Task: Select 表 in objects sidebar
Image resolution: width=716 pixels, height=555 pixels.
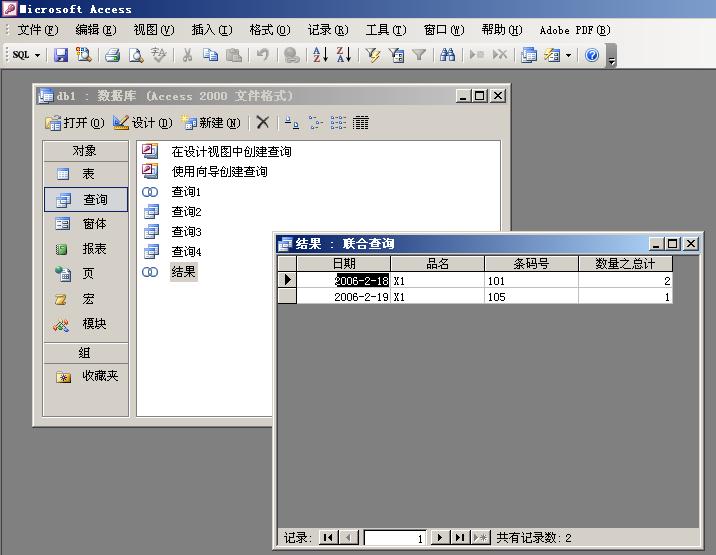Action: click(x=86, y=174)
